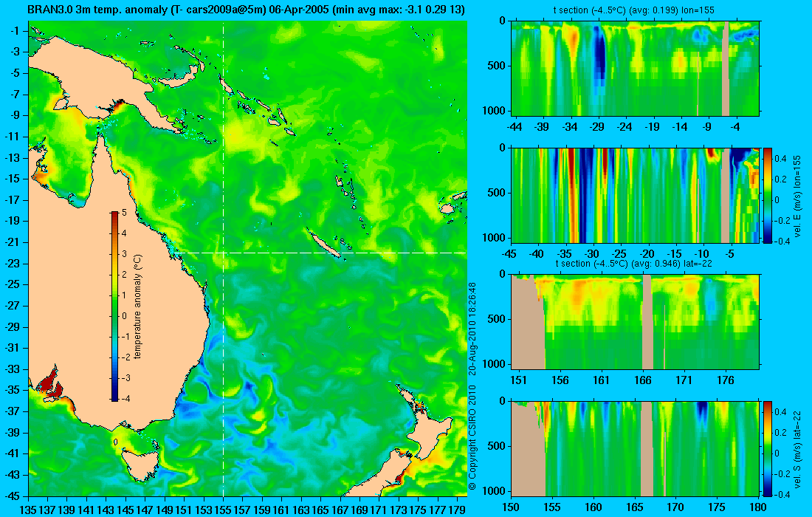
Task: Click the "180" tick below the bottom velocity section
Action: 757,507
